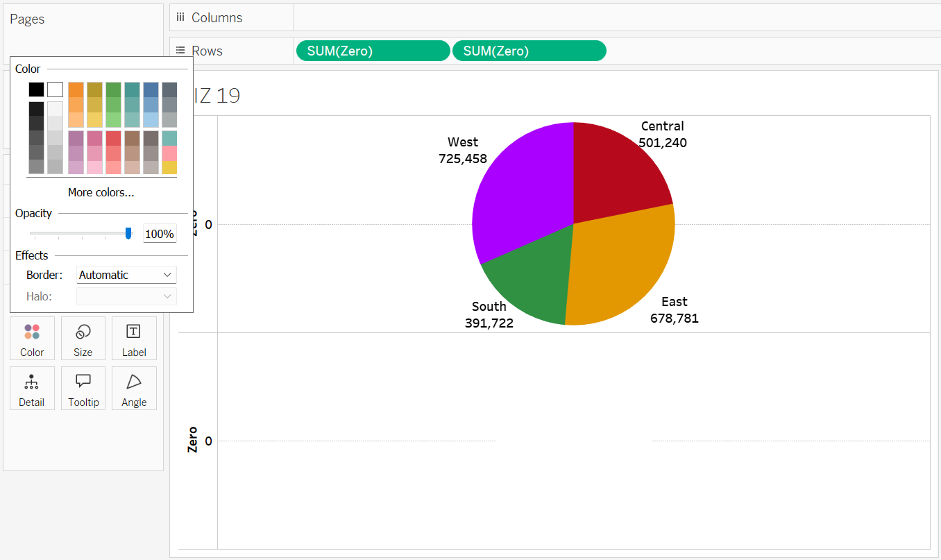This screenshot has width=941, height=560.
Task: Click the Columns shelf label
Action: point(217,17)
